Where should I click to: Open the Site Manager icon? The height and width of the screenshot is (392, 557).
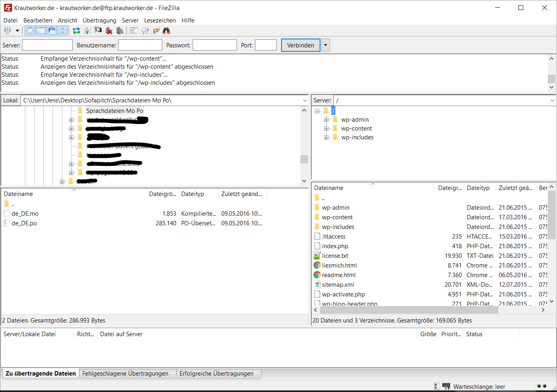(x=7, y=31)
